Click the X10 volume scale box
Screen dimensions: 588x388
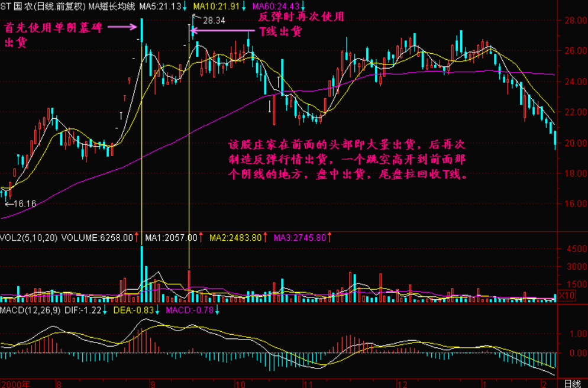point(567,295)
